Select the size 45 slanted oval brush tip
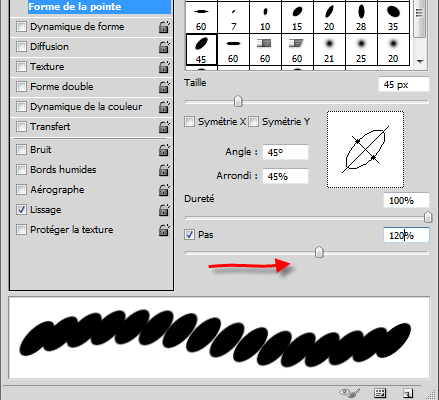 pyautogui.click(x=201, y=50)
